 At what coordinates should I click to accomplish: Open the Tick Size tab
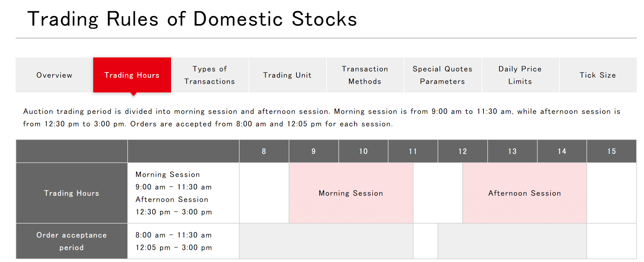pyautogui.click(x=598, y=75)
